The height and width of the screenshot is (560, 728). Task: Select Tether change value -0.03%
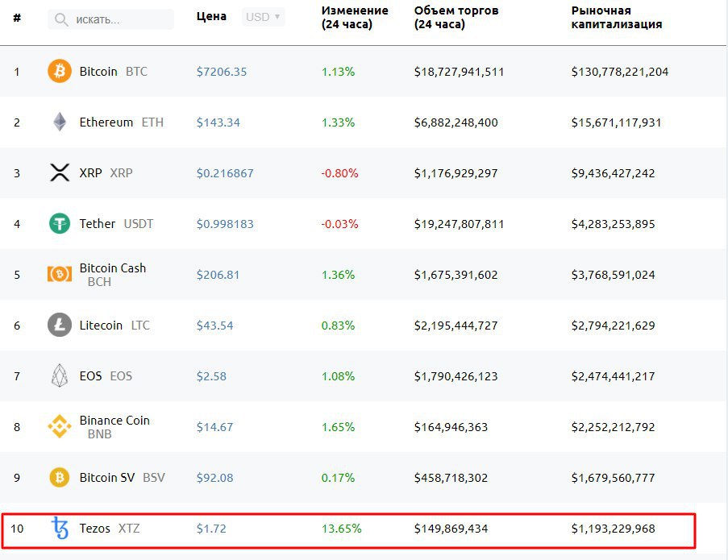(x=339, y=224)
